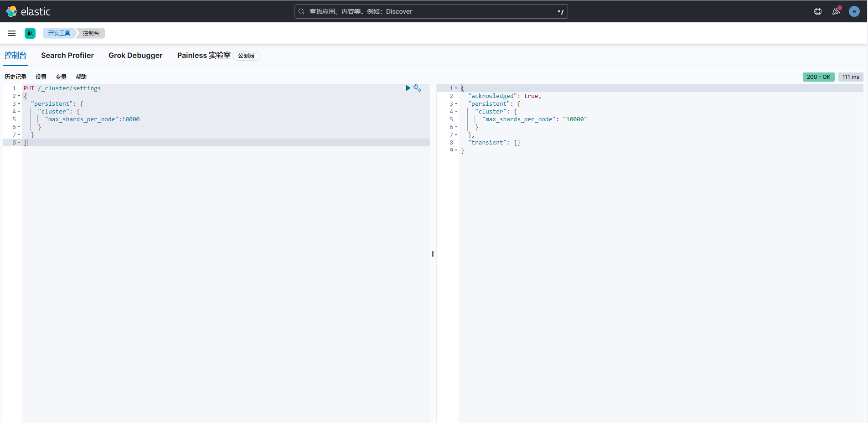Open the 变量 variables panel
This screenshot has height=423, width=868.
(61, 77)
